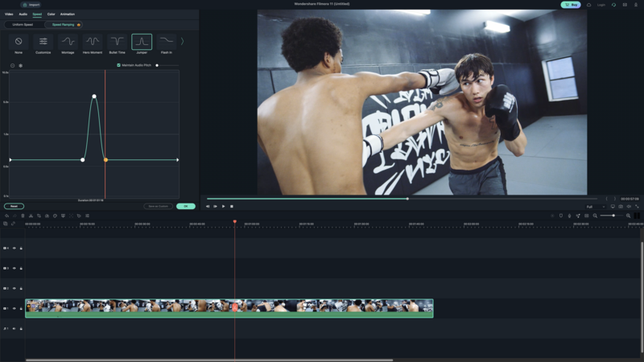The width and height of the screenshot is (644, 362).
Task: Click the split scissors icon in timeline toolbar
Action: point(31,216)
